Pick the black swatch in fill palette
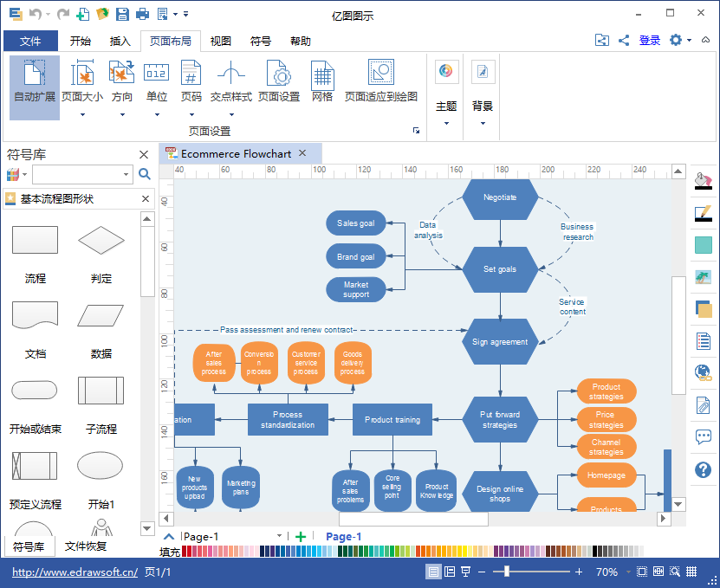The image size is (720, 588). pyautogui.click(x=594, y=551)
